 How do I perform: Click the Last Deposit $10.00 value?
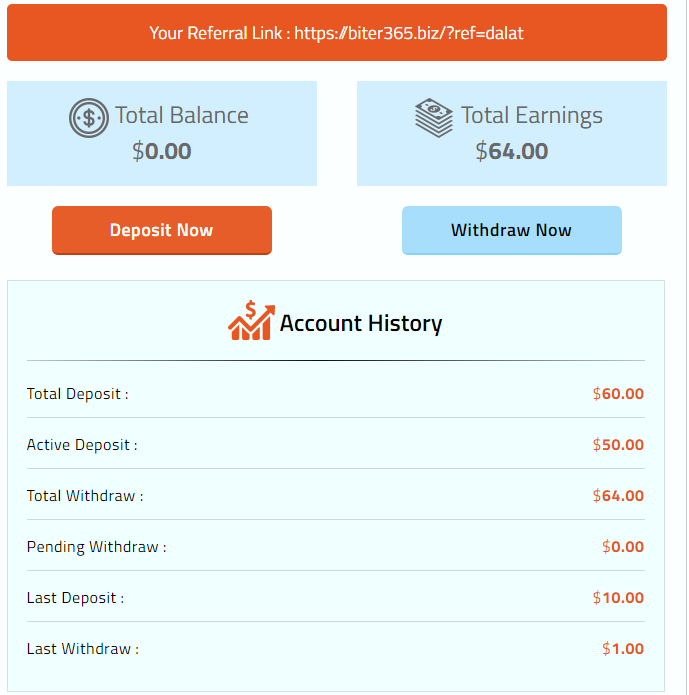(x=618, y=598)
